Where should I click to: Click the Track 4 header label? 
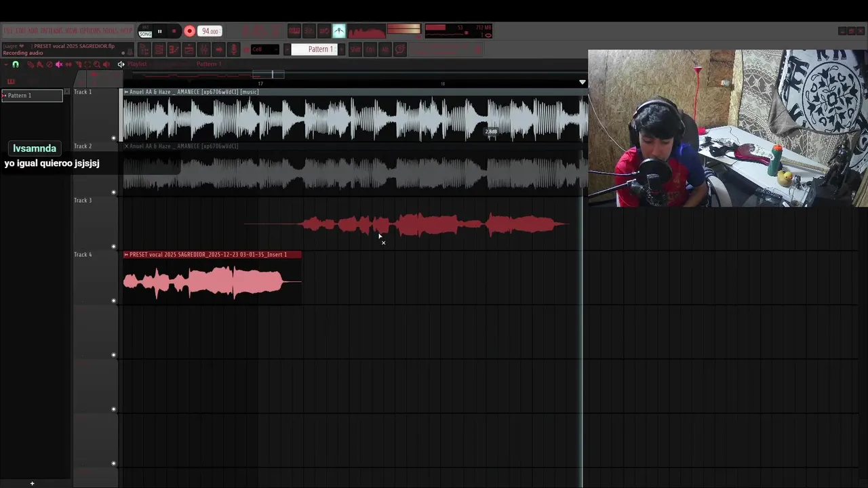(x=83, y=254)
